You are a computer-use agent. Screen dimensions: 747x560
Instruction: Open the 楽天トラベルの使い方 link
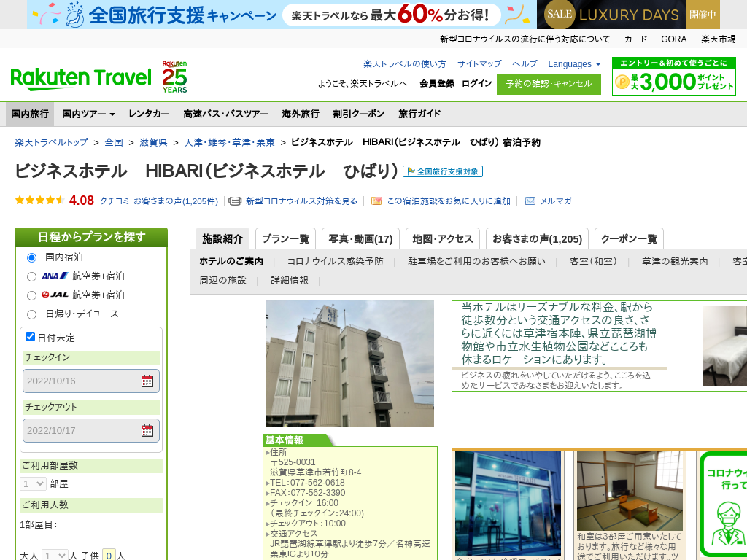point(404,64)
